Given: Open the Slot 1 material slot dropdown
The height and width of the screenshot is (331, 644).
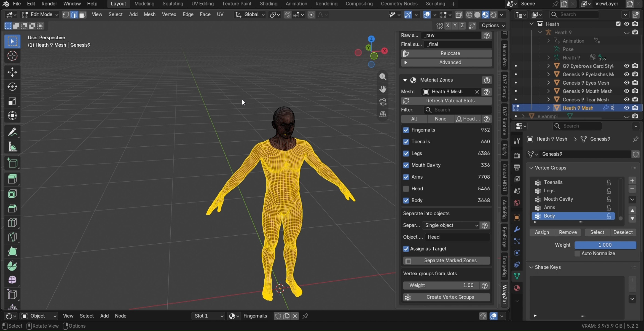Looking at the screenshot, I should tap(208, 316).
